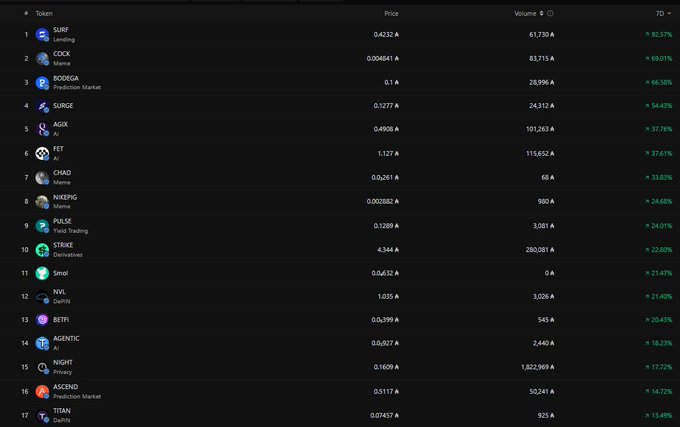Click the BODEGA 66.58% change

(658, 82)
